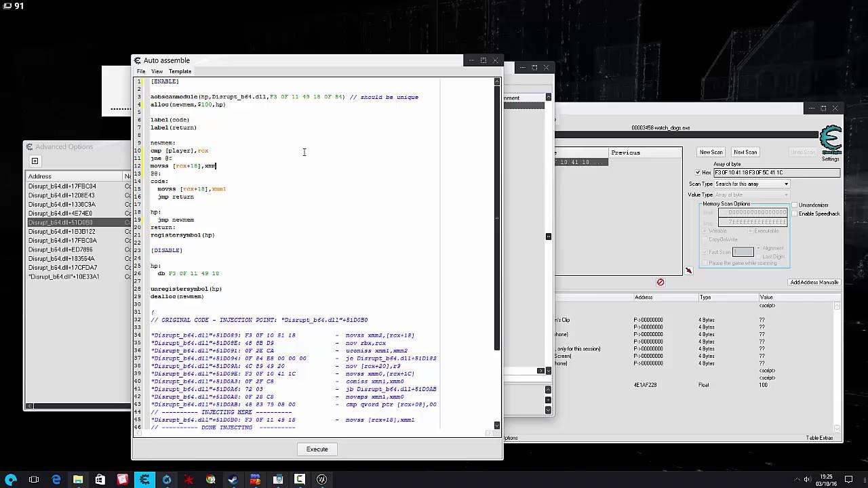868x488 pixels.
Task: Click the value 100 in address list
Action: [764, 385]
